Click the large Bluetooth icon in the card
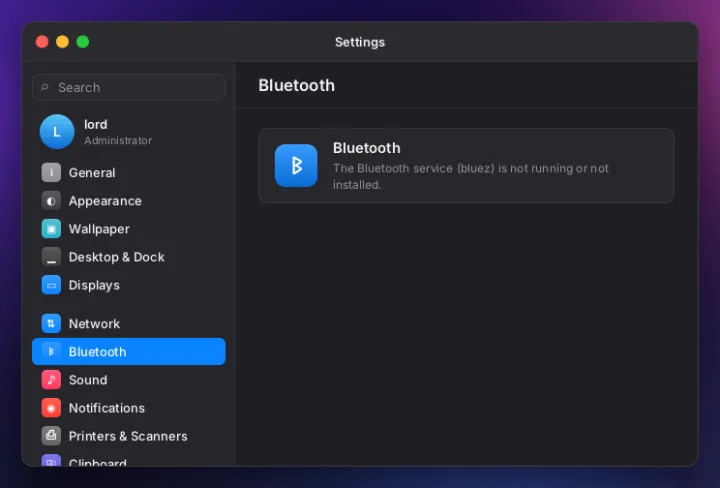The image size is (720, 488). 296,166
